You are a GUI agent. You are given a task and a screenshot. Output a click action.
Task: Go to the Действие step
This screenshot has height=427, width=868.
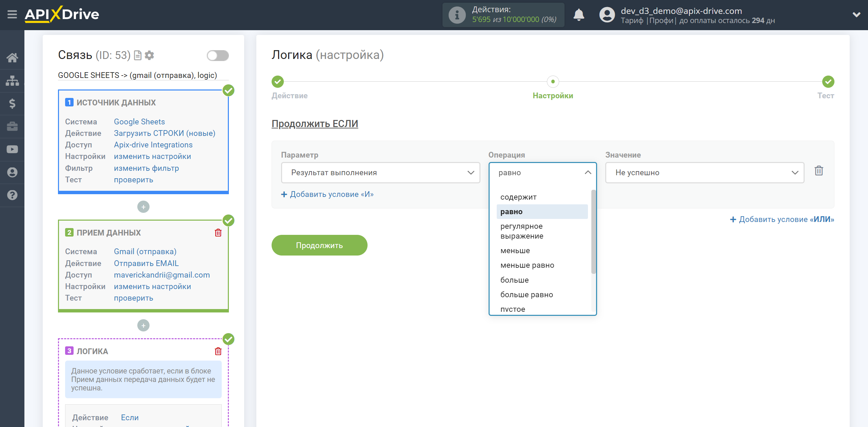[x=278, y=82]
